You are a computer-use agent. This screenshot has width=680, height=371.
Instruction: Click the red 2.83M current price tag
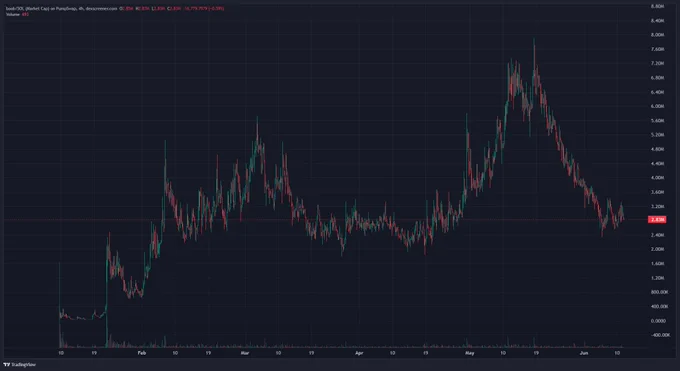click(x=657, y=220)
